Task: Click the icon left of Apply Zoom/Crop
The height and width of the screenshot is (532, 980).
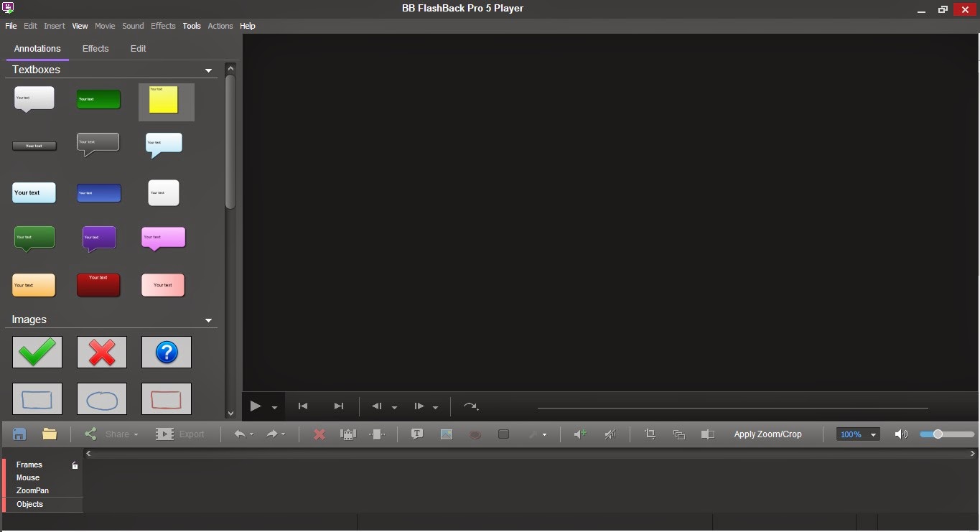Action: click(x=708, y=434)
